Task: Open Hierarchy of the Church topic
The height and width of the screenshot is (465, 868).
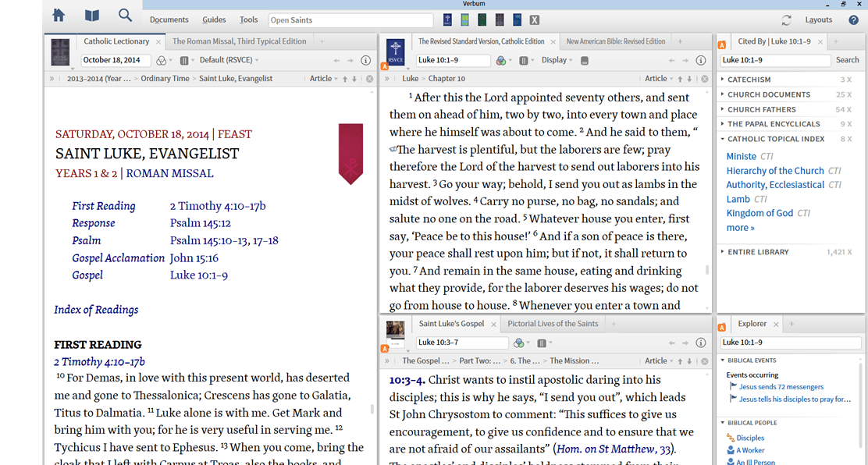Action: (775, 171)
